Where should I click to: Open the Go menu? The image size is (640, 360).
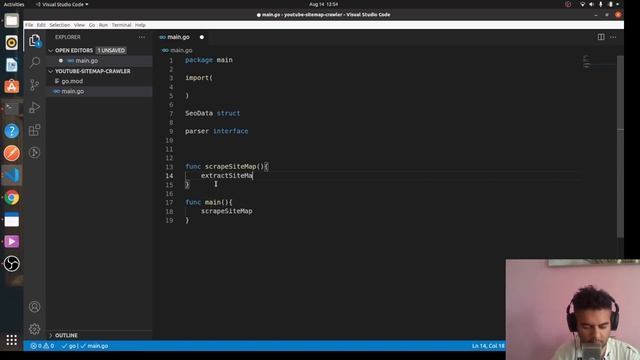pos(92,25)
